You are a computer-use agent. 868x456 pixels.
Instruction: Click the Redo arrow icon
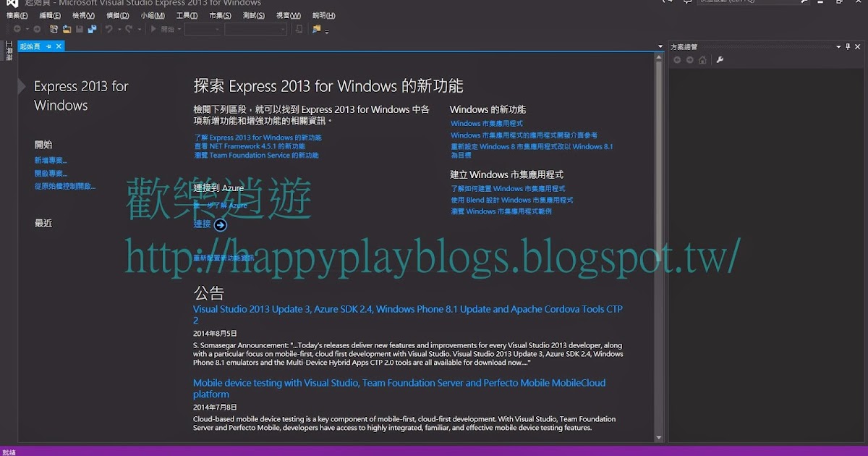(129, 29)
